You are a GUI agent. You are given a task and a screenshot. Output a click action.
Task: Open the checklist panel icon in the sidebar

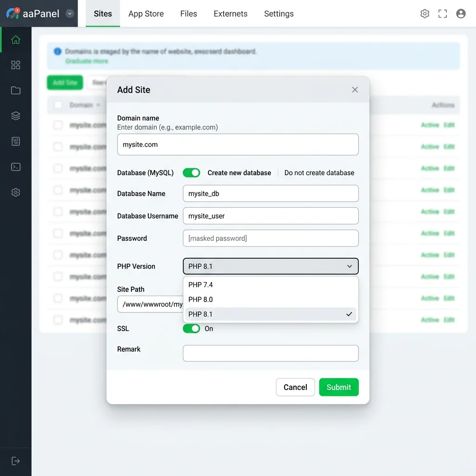[x=15, y=141]
